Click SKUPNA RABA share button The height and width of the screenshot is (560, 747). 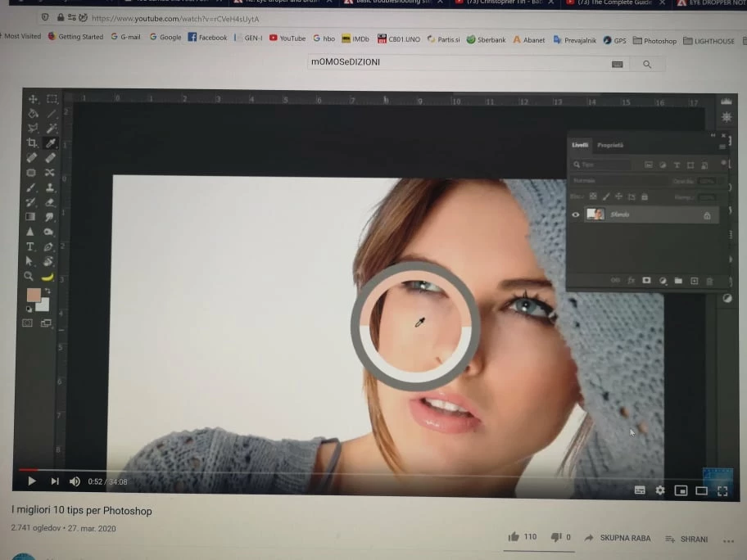[618, 538]
